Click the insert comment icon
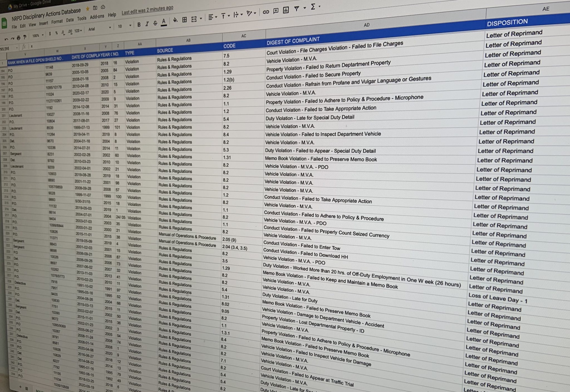The width and height of the screenshot is (570, 392). tap(276, 11)
